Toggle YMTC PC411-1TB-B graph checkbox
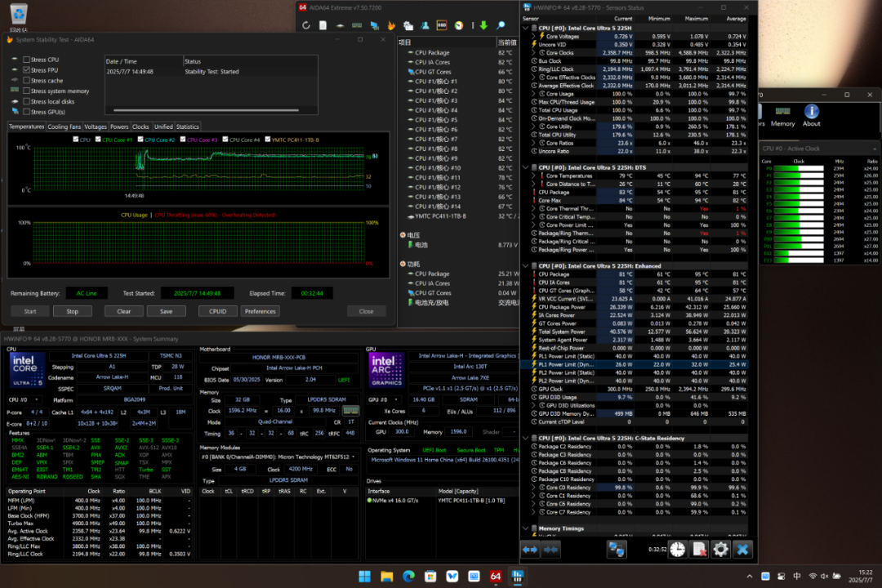Viewport: 882px width, 588px height. pos(268,140)
